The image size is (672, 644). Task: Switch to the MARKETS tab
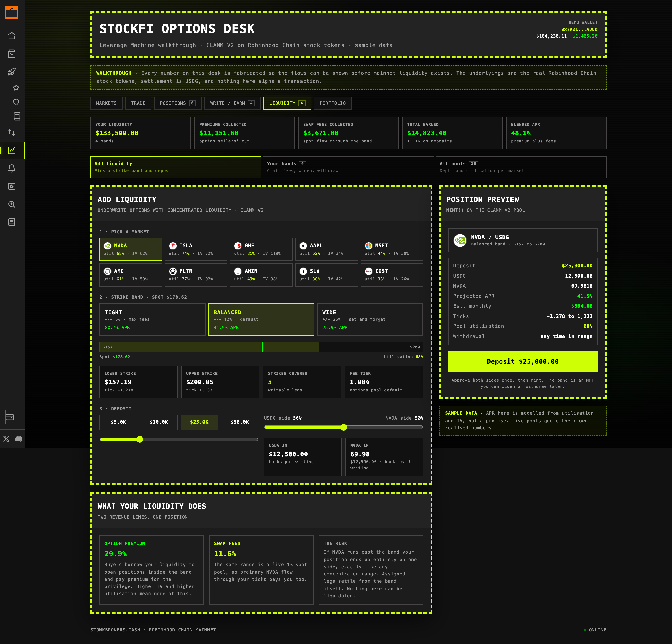[x=106, y=103]
